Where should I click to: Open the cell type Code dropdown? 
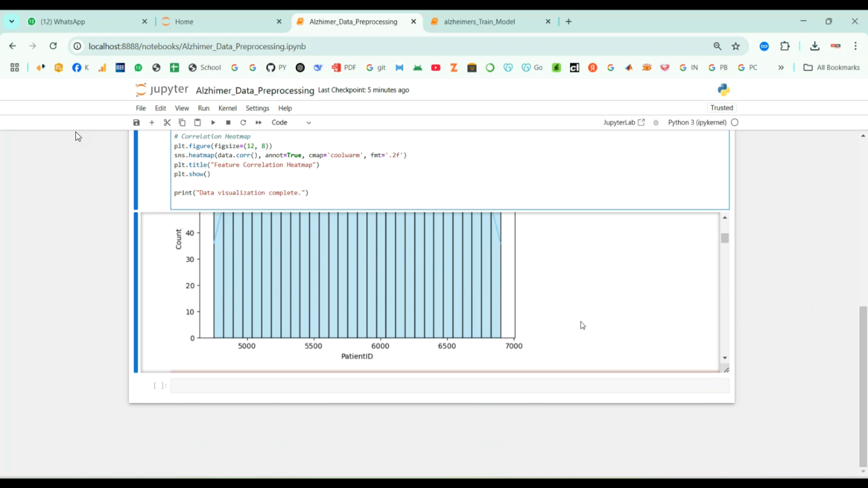click(x=291, y=123)
